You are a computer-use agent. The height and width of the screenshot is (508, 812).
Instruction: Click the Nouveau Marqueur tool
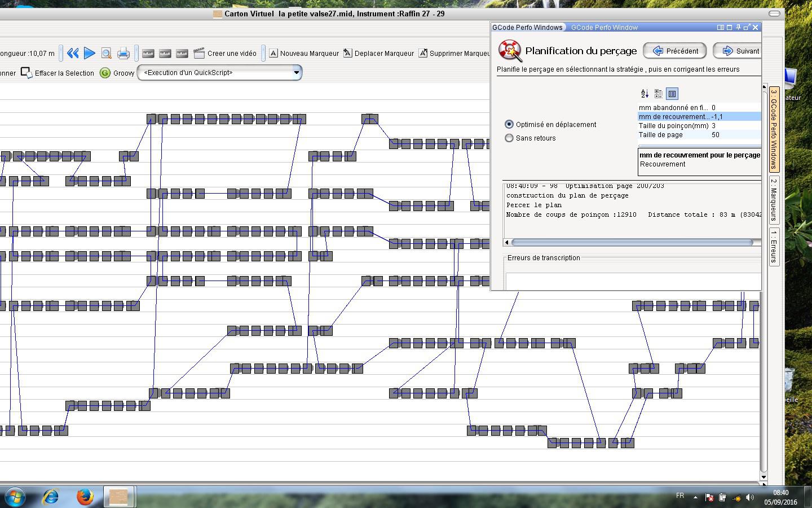tap(303, 53)
